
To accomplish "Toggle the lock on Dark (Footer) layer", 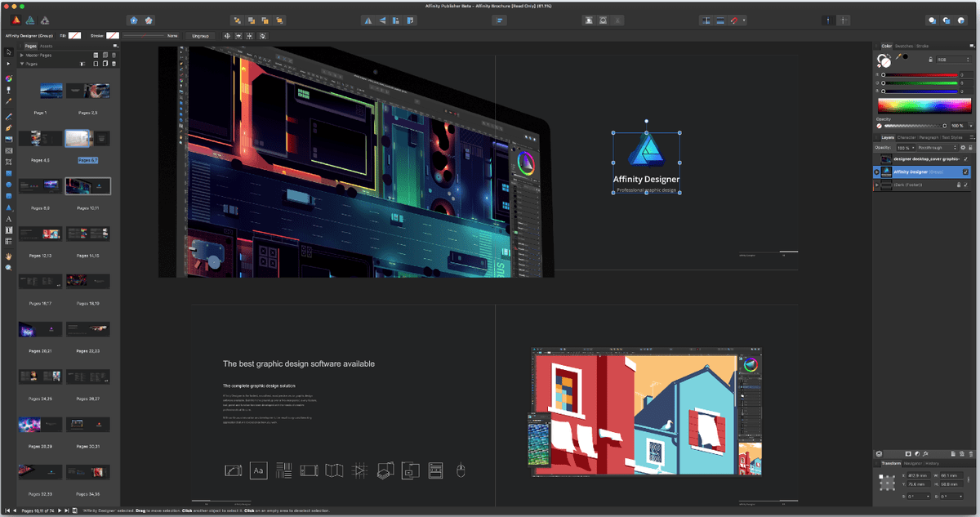I will (x=958, y=185).
